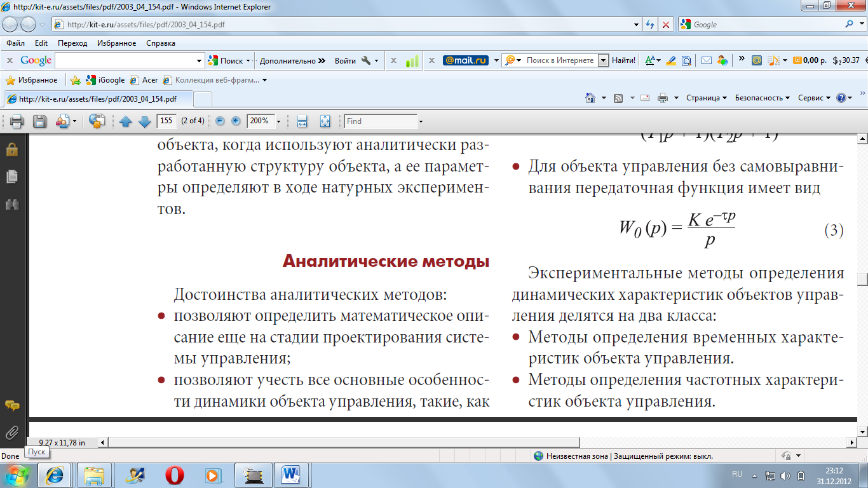Expand Дополнительно on Google toolbar

(292, 60)
